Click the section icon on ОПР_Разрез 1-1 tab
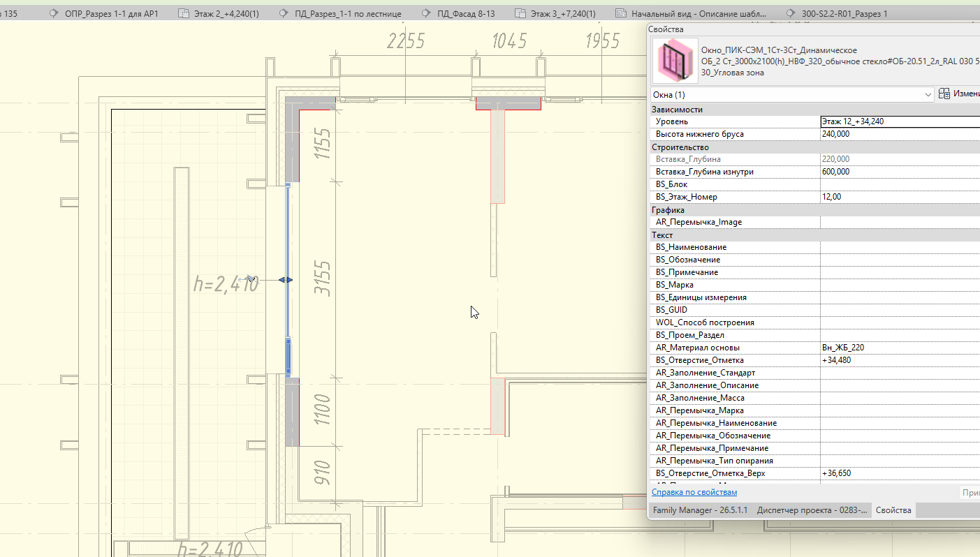Viewport: 980px width, 557px height. coord(53,13)
